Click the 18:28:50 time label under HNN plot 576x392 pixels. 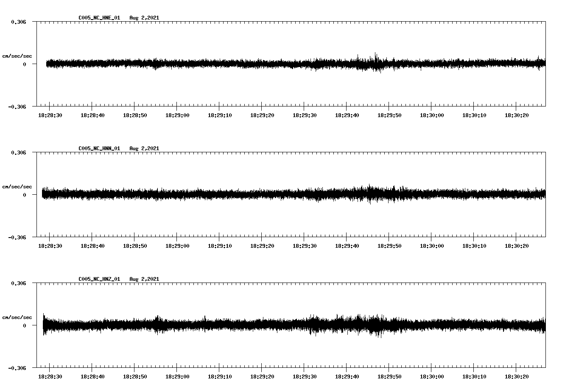[135, 246]
